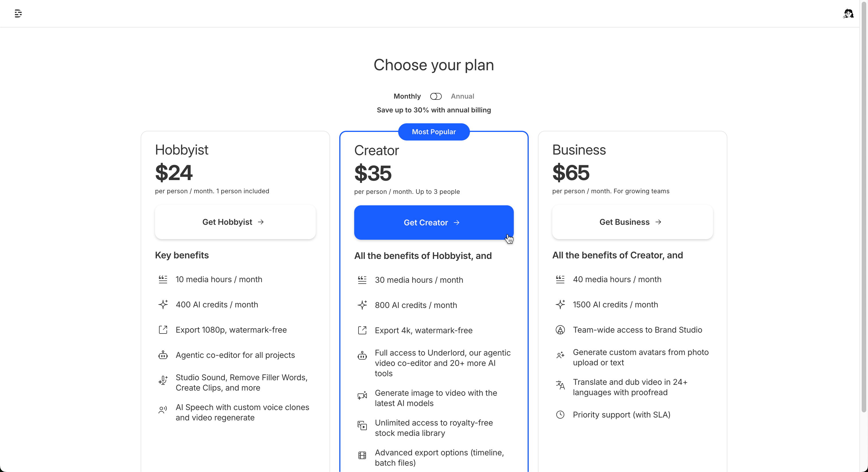Click the Brand Studio access icon under Business
This screenshot has height=472, width=868.
(x=560, y=330)
